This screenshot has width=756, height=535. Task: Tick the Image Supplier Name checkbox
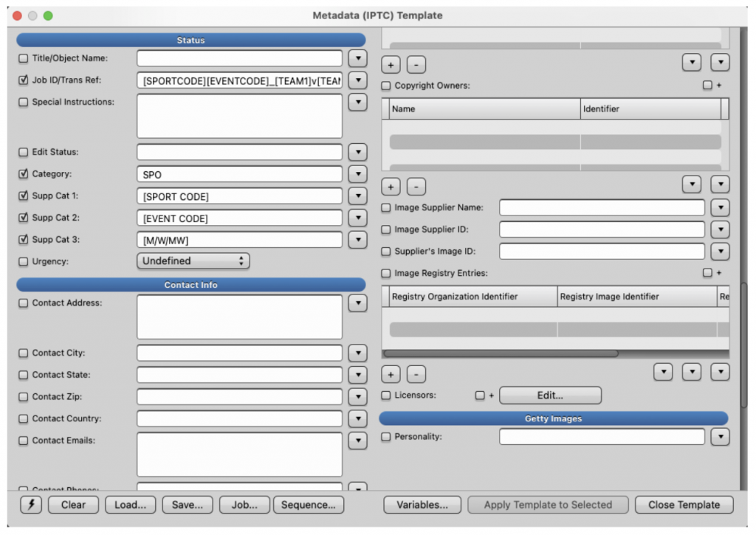click(x=385, y=208)
